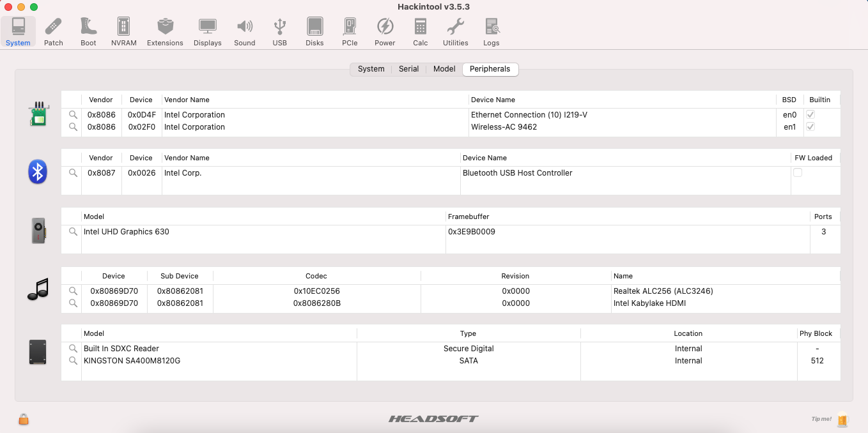
Task: Click the Codec column header
Action: click(316, 276)
